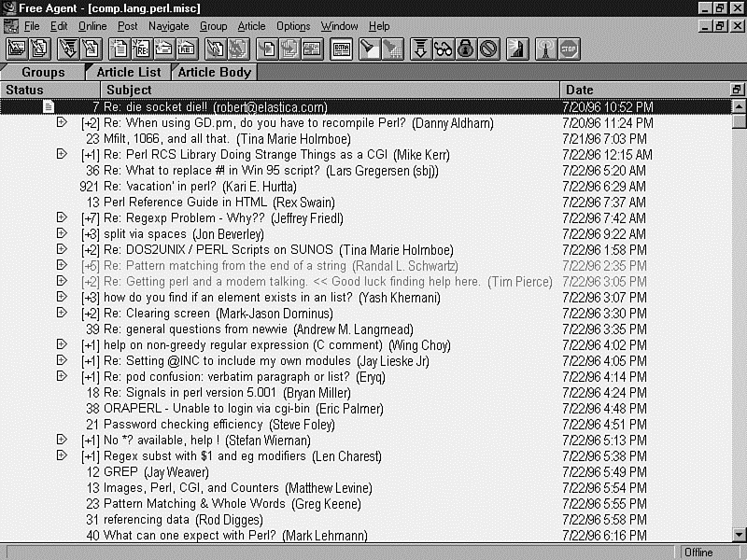Expand the 'Regex subst with $1' thread arrow
747x560 pixels.
pos(62,455)
